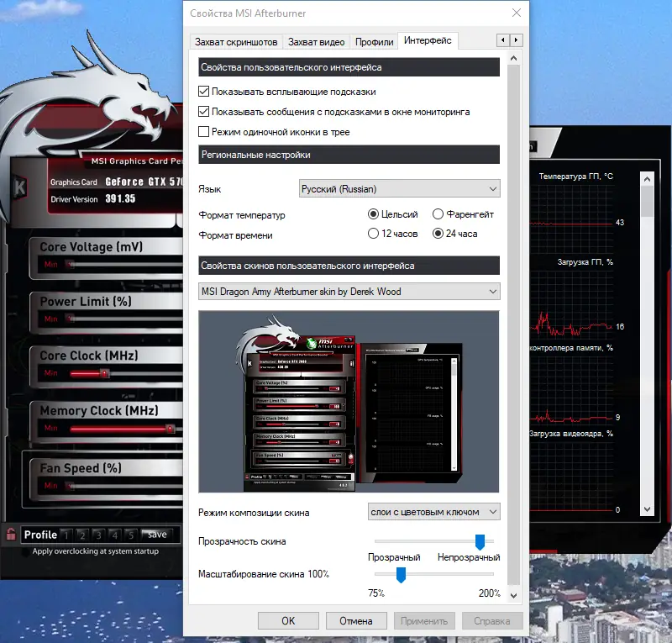Viewport: 672px width, 643px height.
Task: Click the 'Прозрачность скина' slider handle
Action: [x=480, y=542]
